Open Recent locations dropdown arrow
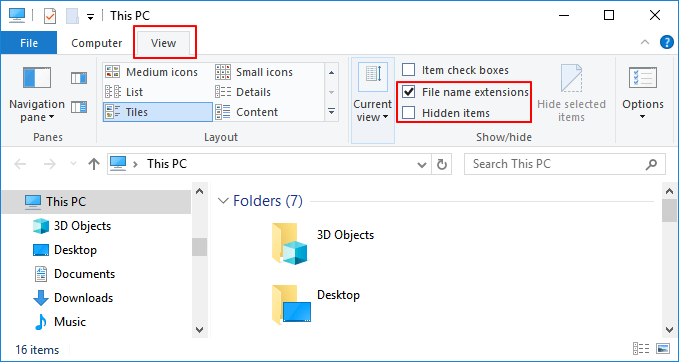Viewport: 679px width, 362px height. 73,164
